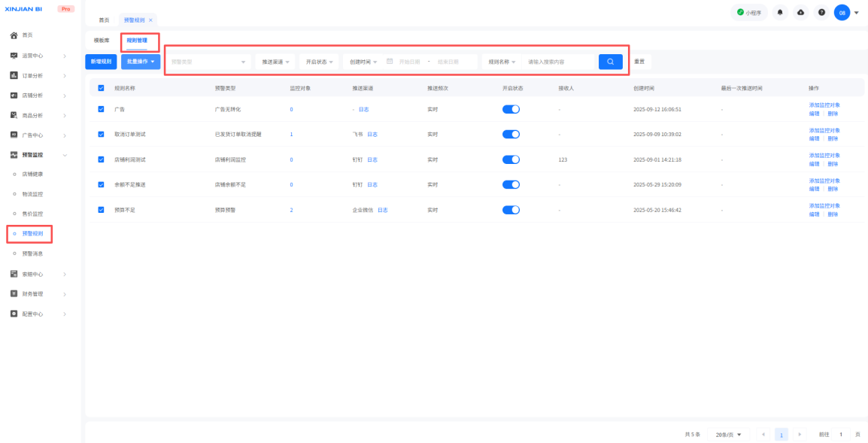
Task: Click the cloud download icon
Action: [x=800, y=13]
